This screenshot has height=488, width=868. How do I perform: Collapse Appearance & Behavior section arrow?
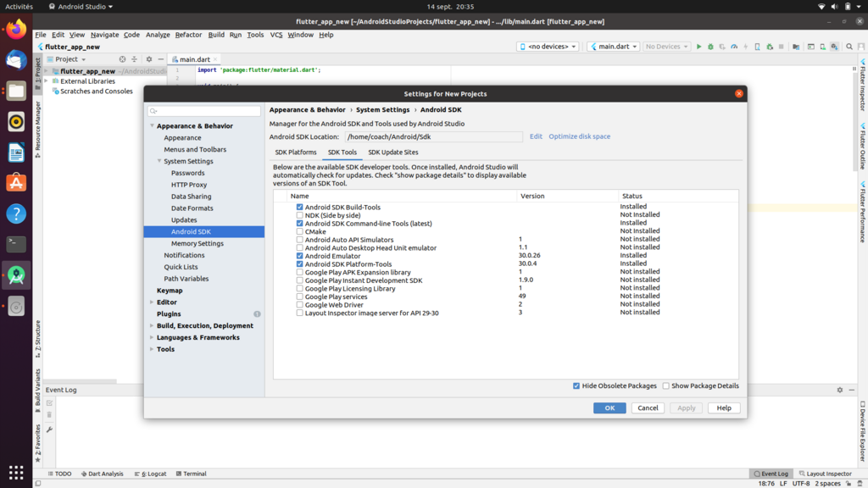[153, 126]
